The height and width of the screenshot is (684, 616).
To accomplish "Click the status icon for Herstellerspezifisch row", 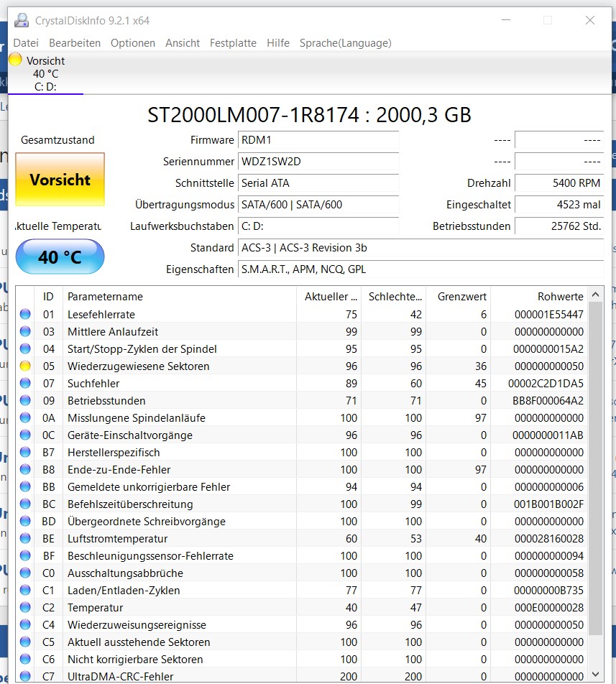I will 25,452.
